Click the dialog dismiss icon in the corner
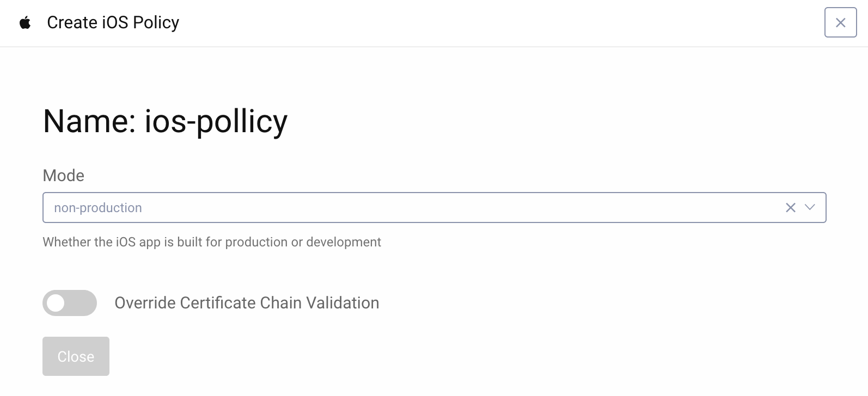This screenshot has width=868, height=396. point(840,22)
